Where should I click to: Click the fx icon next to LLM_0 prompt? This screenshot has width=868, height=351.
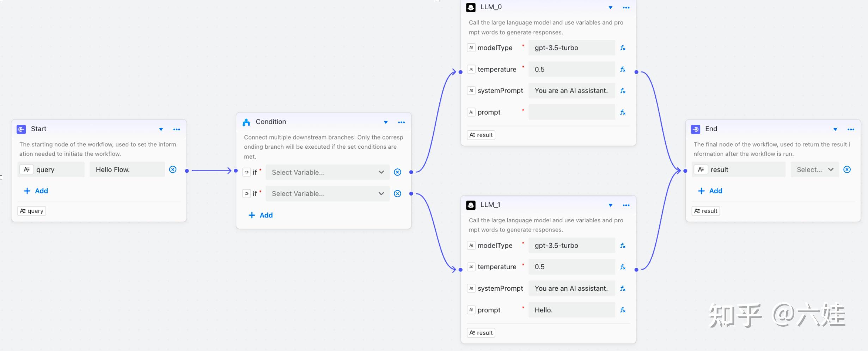623,112
